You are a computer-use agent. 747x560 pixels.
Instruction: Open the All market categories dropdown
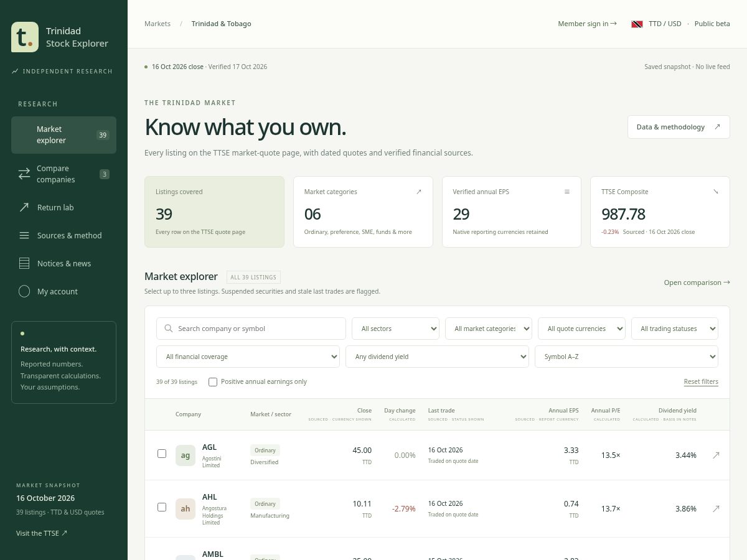(x=489, y=329)
